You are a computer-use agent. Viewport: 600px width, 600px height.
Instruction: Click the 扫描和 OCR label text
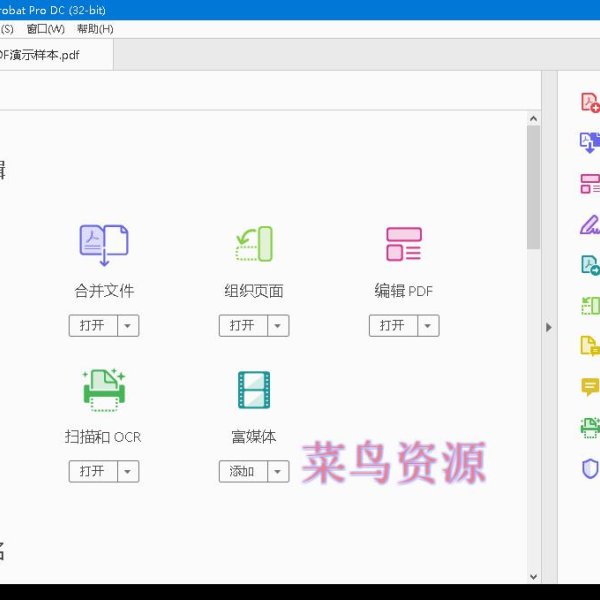103,437
